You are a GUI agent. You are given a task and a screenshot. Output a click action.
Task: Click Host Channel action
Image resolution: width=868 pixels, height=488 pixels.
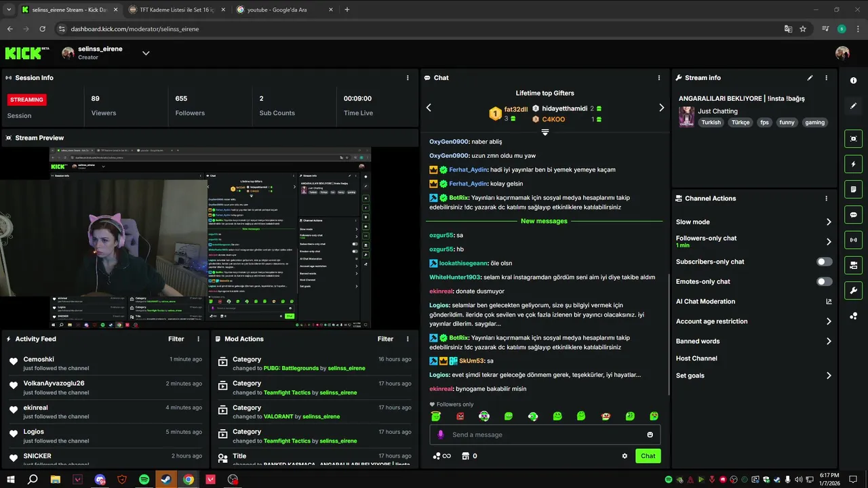(x=696, y=359)
